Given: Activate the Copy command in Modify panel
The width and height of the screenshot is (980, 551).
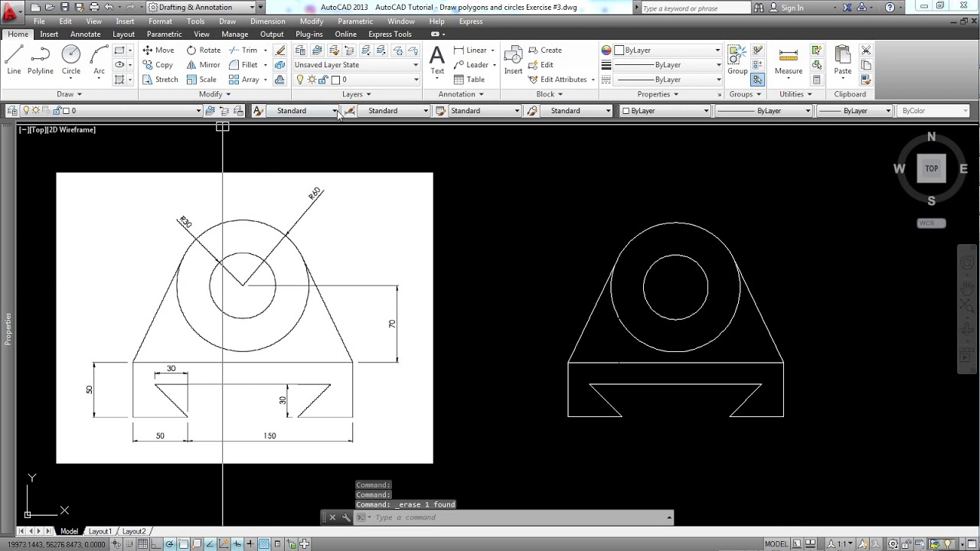Looking at the screenshot, I should tap(158, 65).
